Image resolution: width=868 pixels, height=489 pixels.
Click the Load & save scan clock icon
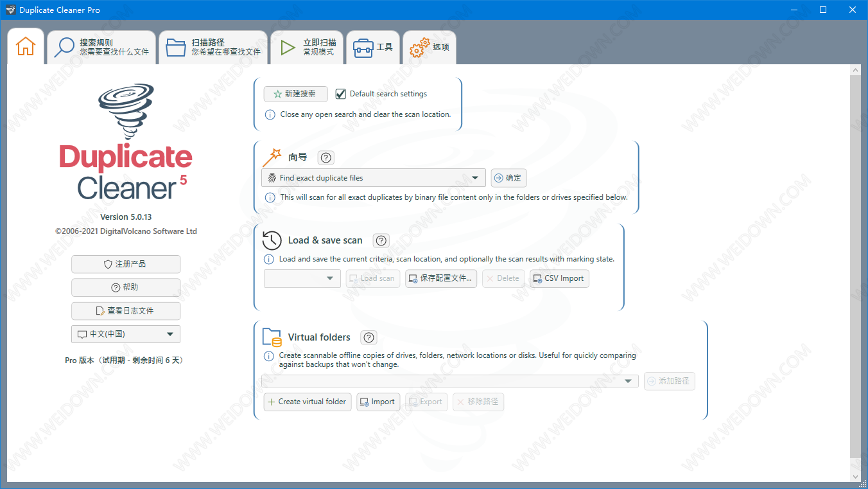(x=272, y=240)
